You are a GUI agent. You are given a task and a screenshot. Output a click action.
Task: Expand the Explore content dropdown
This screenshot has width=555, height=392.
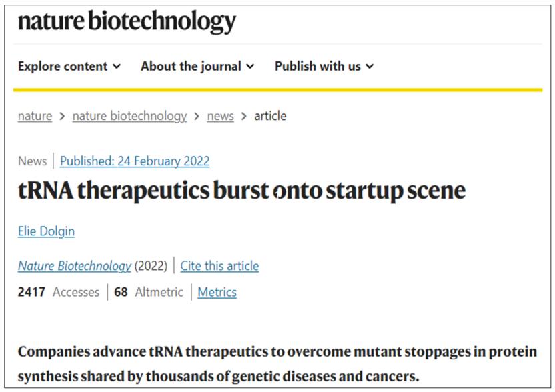pos(69,66)
